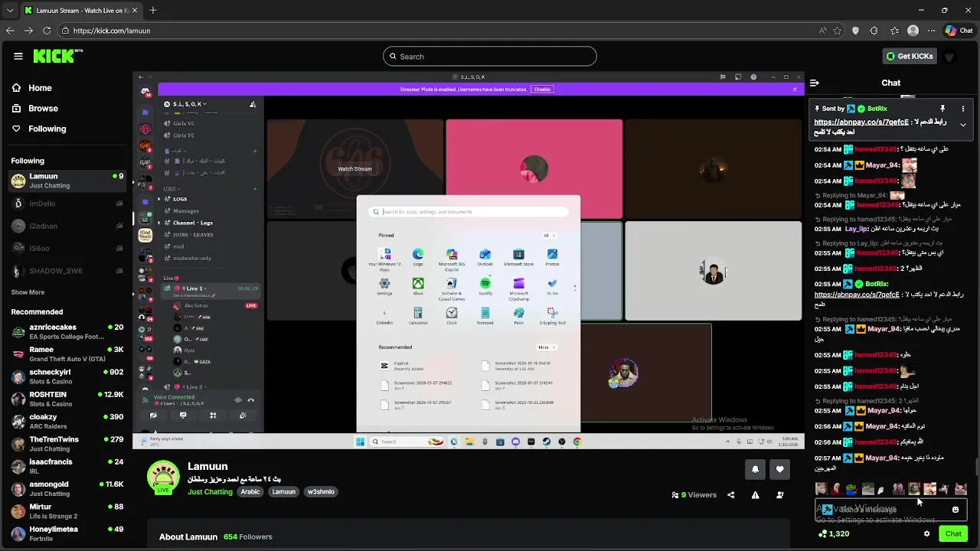Click the 9 Viewers count
This screenshot has height=551, width=980.
pyautogui.click(x=694, y=495)
